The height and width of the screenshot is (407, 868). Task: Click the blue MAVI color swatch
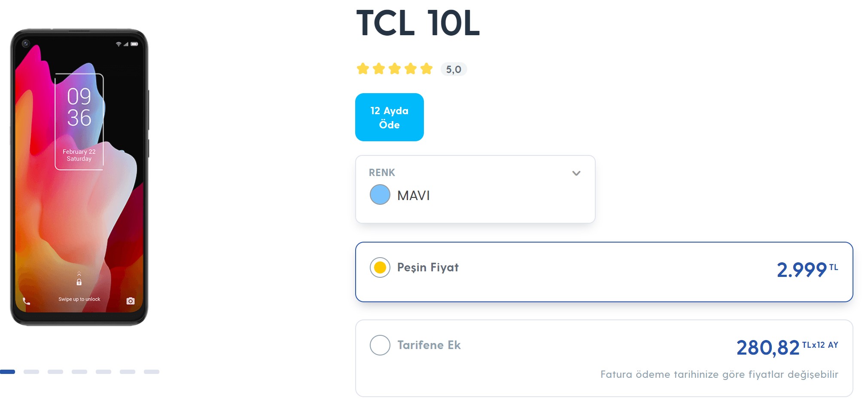pos(380,194)
